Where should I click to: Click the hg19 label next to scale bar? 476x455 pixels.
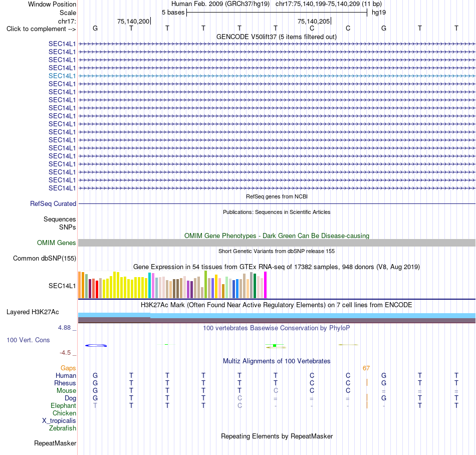tap(379, 13)
